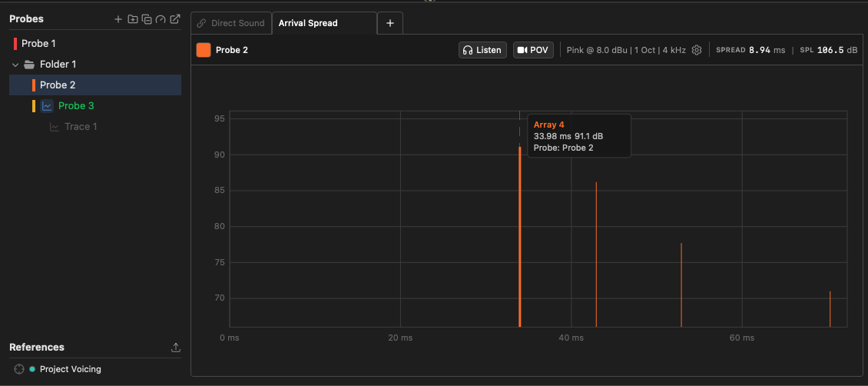868x386 pixels.
Task: Click the 80 dB axis label
Action: [220, 227]
